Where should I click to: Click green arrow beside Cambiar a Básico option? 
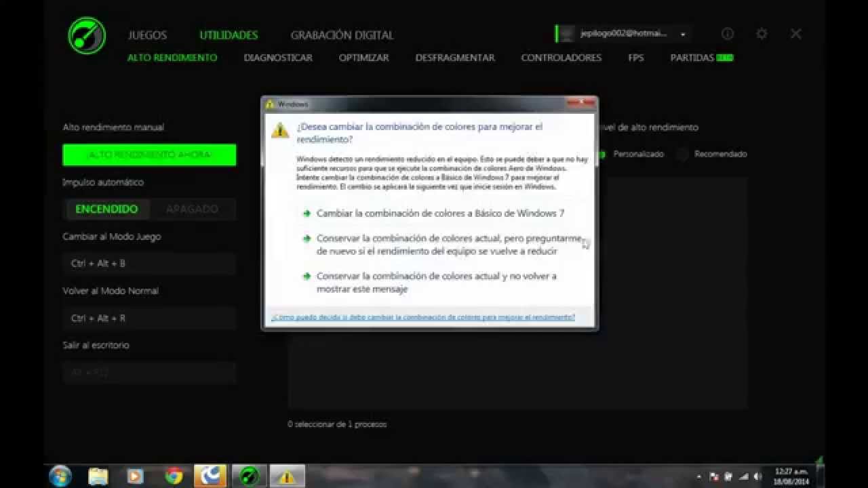tap(307, 213)
